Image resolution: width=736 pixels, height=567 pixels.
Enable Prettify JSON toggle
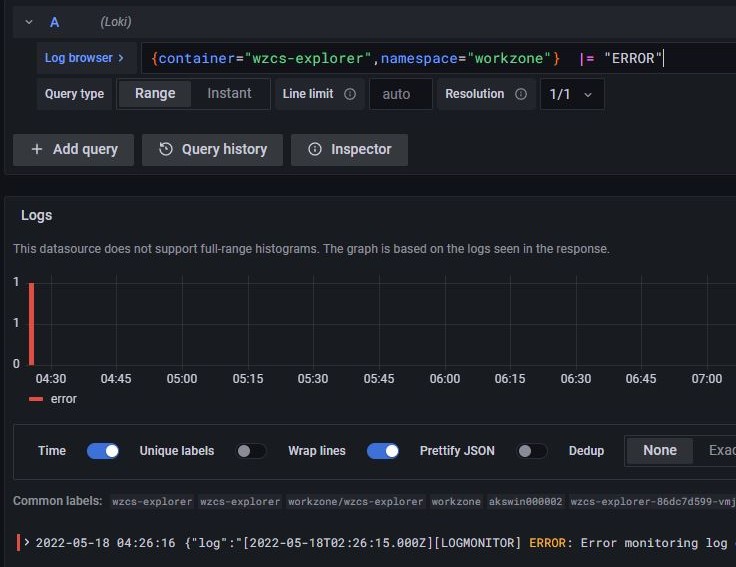[531, 451]
